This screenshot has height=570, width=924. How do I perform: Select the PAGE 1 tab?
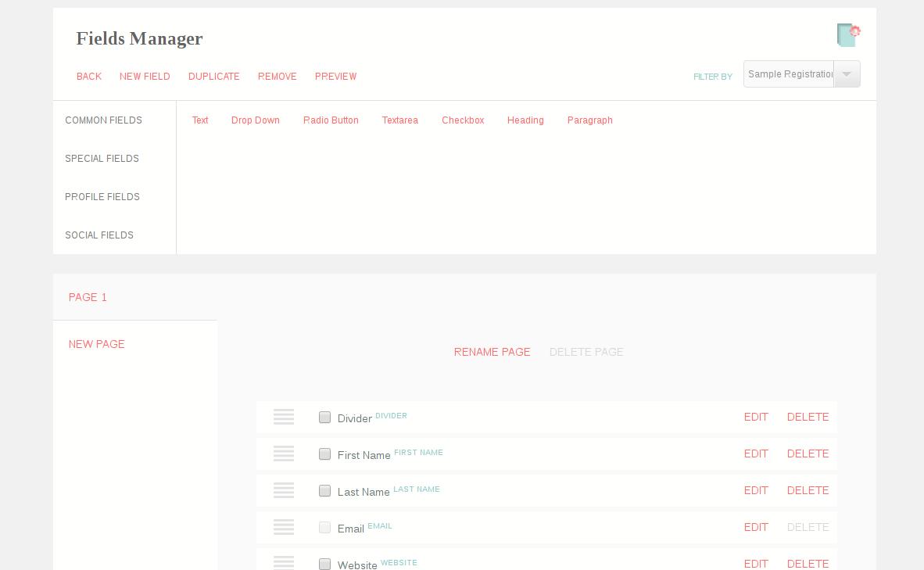[88, 297]
